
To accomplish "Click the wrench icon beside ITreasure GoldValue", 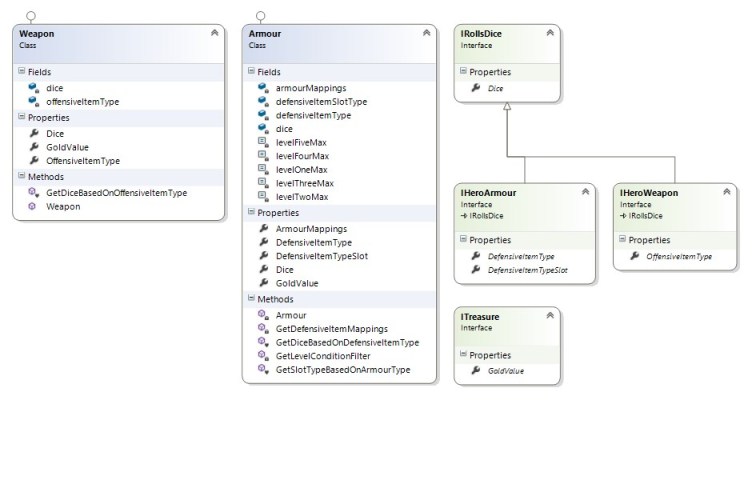I will (474, 371).
